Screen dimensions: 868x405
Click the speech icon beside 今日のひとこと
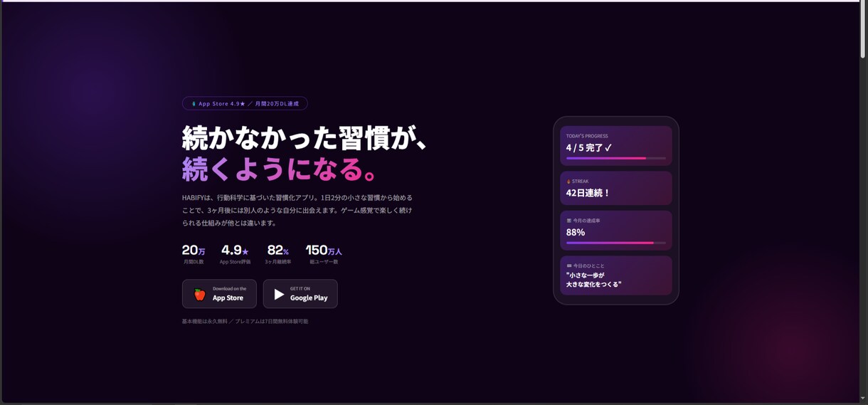click(x=569, y=266)
